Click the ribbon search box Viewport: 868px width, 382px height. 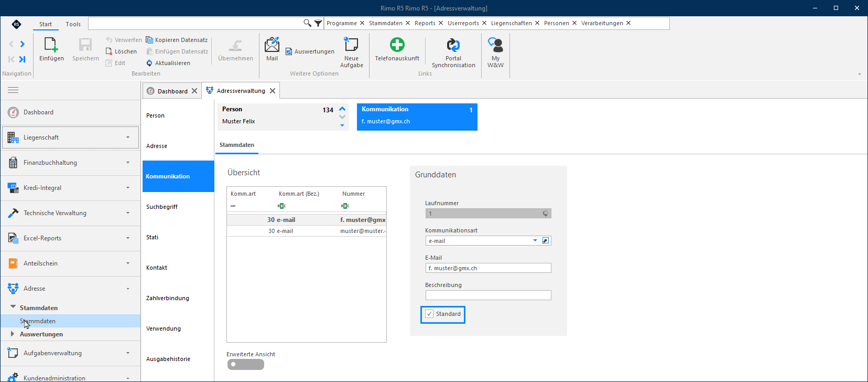tap(196, 23)
